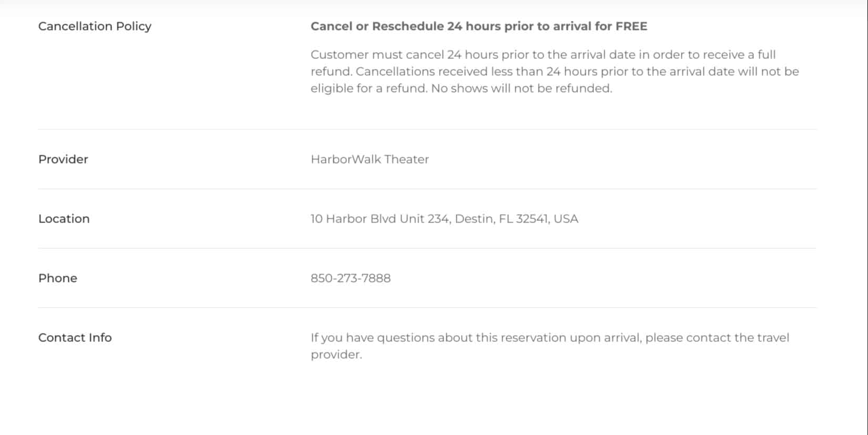
Task: Click divider line below Provider row
Action: [427, 189]
